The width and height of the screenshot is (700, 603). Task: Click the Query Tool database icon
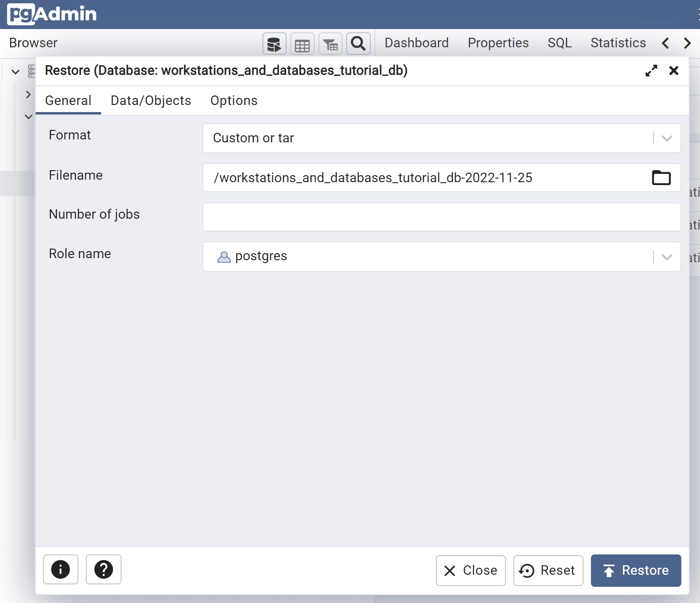coord(274,44)
